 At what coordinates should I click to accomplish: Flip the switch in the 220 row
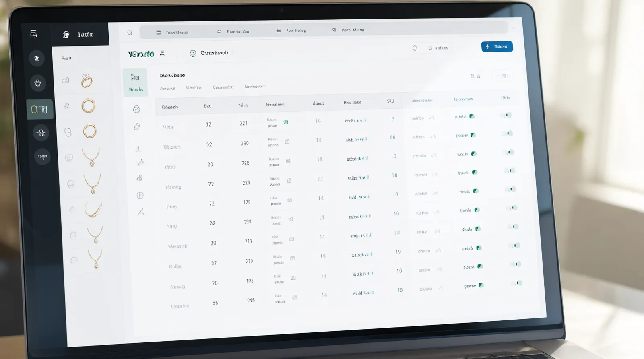coord(510,171)
